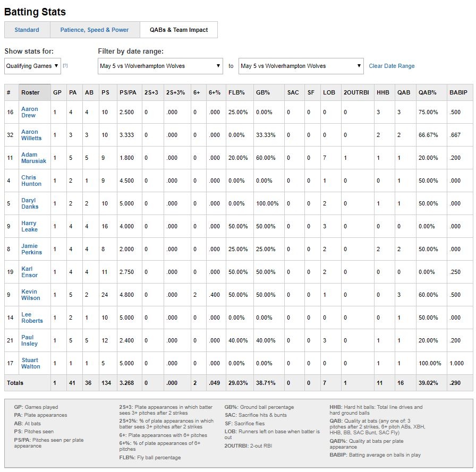This screenshot has height=472, width=476.
Task: Click Aaron Drew's QAB% value 75.00%
Action: pyautogui.click(x=428, y=112)
